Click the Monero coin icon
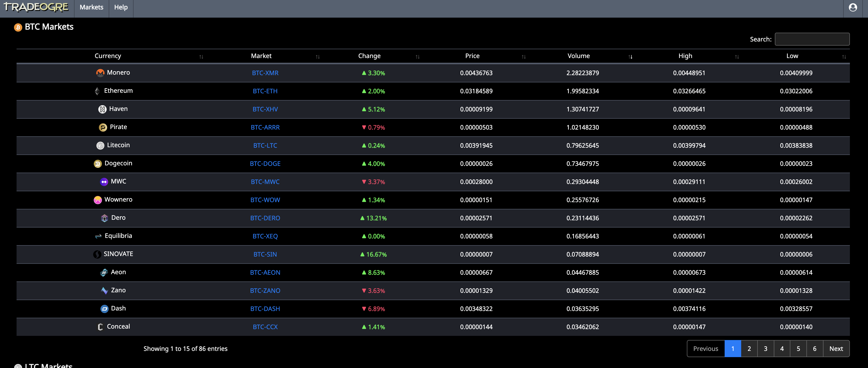Viewport: 868px width, 368px height. click(x=100, y=73)
